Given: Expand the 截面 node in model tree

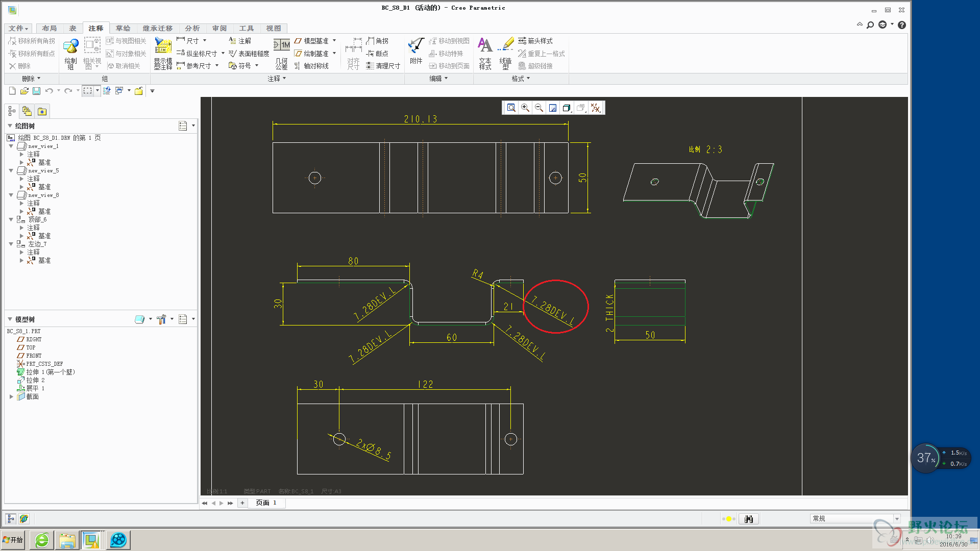Looking at the screenshot, I should pos(11,396).
